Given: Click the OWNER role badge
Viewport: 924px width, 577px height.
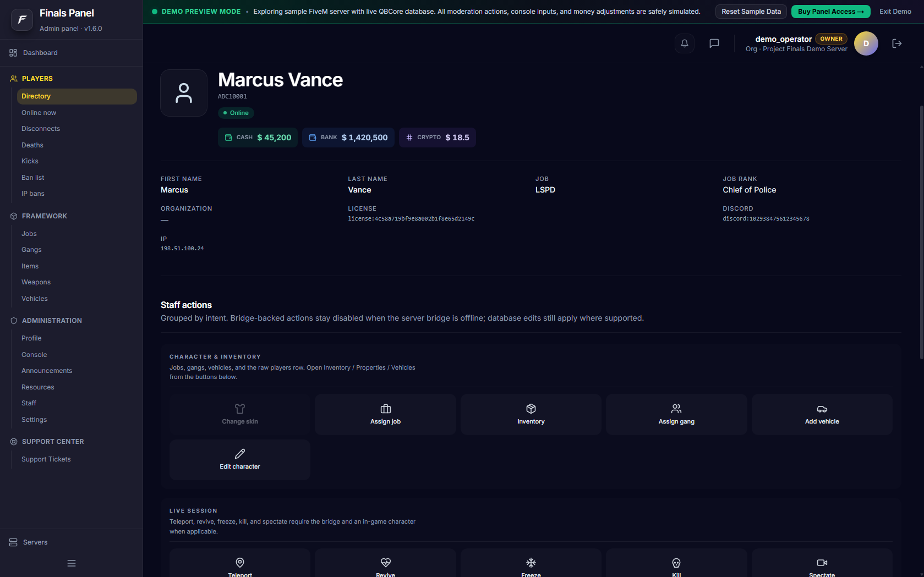Looking at the screenshot, I should (x=831, y=39).
